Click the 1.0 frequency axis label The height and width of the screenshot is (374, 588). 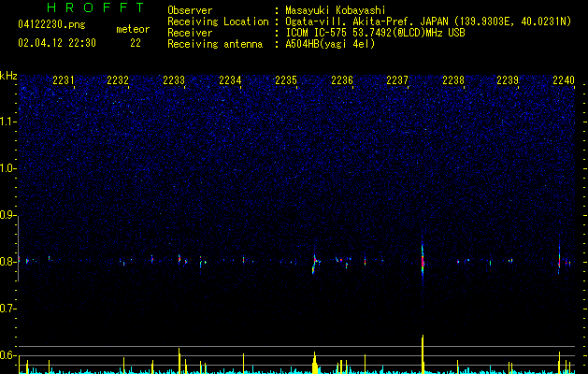pos(7,168)
